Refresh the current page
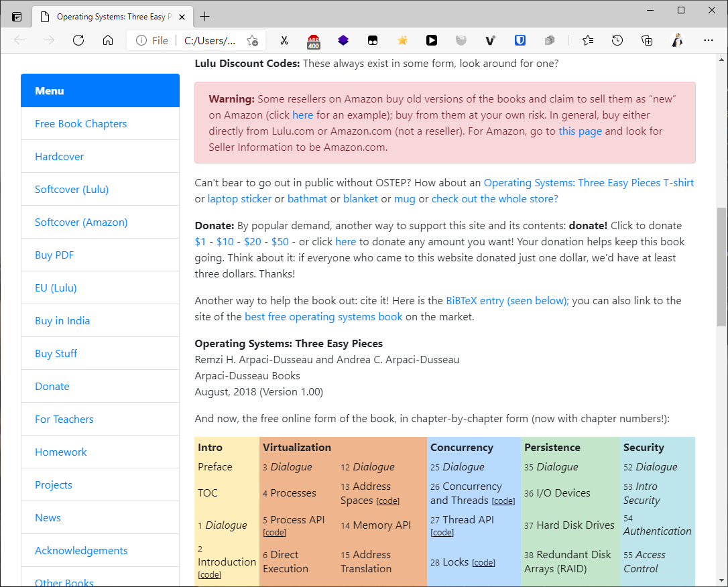 pos(78,40)
